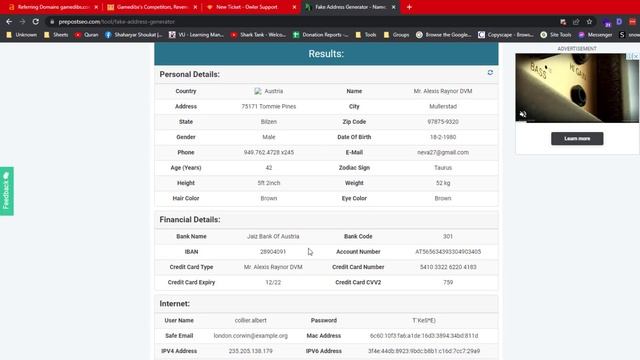This screenshot has width=640, height=360.
Task: Open the green Feedback side tab
Action: tap(7, 191)
